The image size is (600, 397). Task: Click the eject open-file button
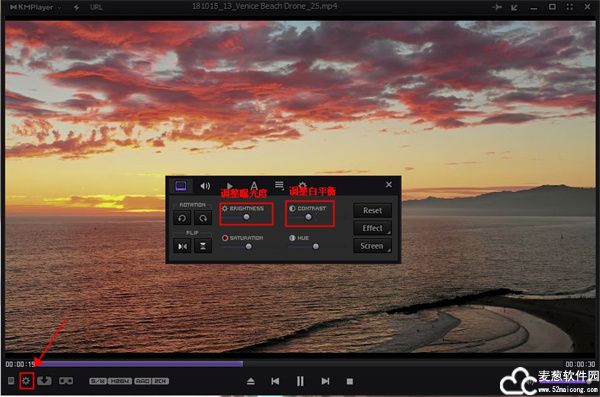pos(251,381)
